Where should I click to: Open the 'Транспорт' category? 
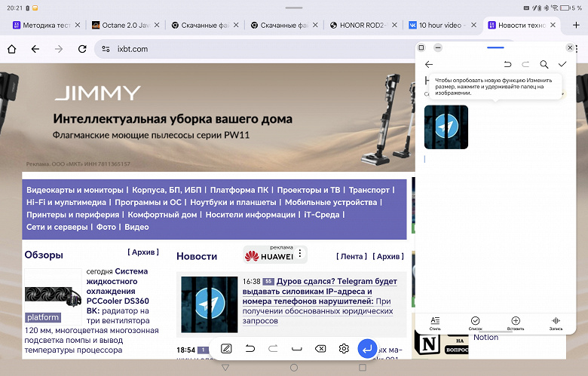pyautogui.click(x=369, y=190)
